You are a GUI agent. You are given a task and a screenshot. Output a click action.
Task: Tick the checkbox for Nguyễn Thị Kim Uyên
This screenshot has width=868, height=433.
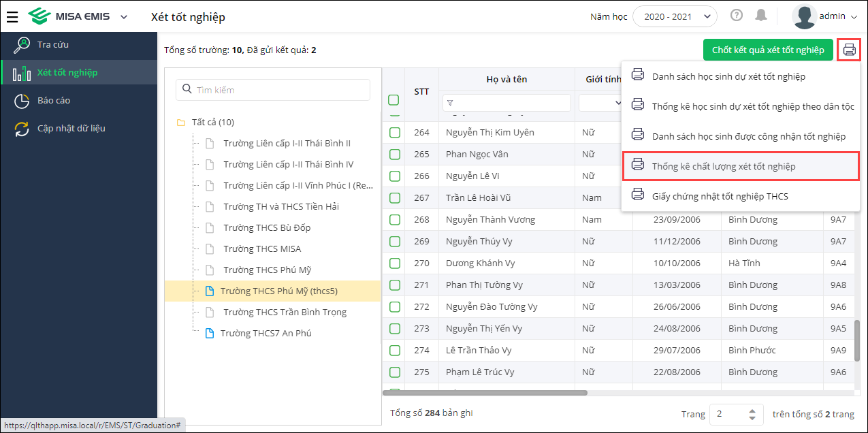point(394,133)
